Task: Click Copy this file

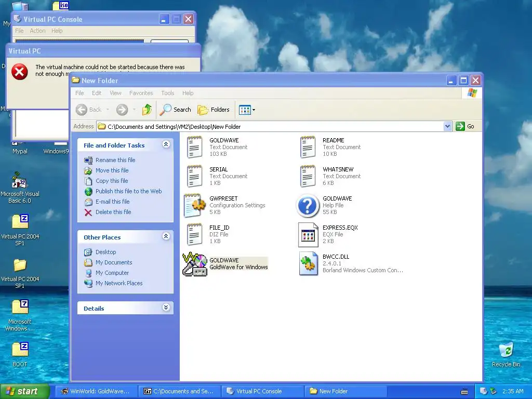Action: [112, 181]
